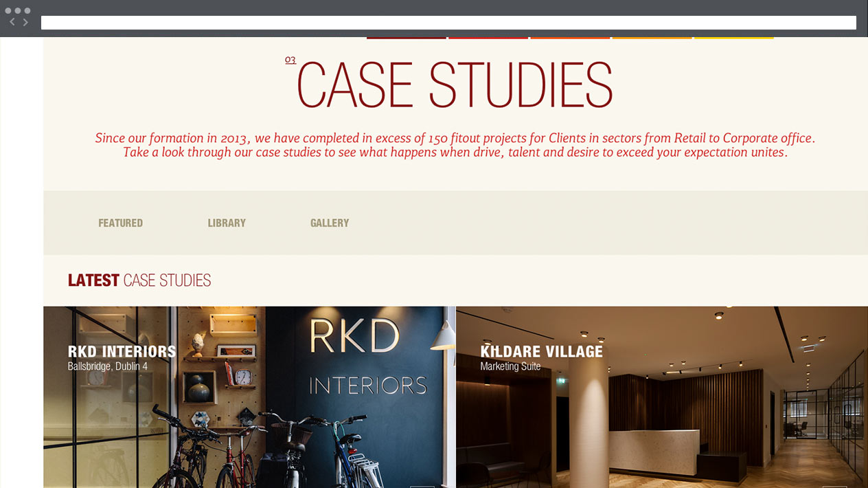Click the browser forward arrow
The height and width of the screenshot is (488, 868).
click(25, 23)
